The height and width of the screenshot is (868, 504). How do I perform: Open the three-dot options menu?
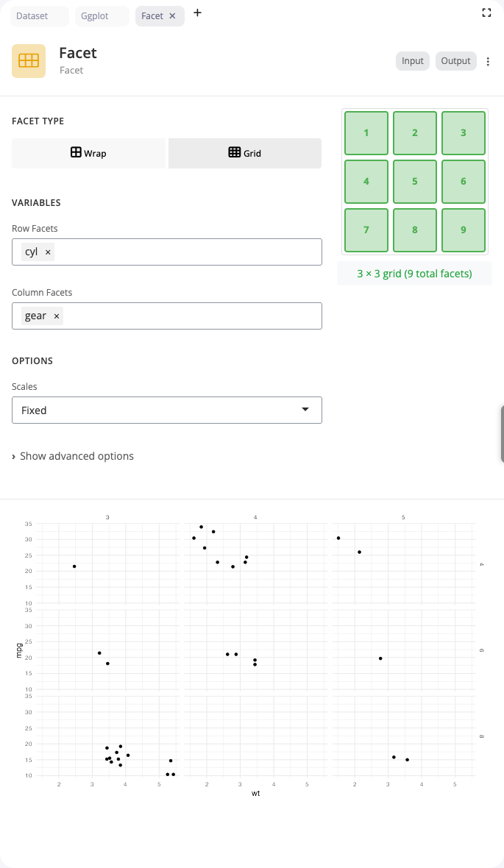coord(488,61)
